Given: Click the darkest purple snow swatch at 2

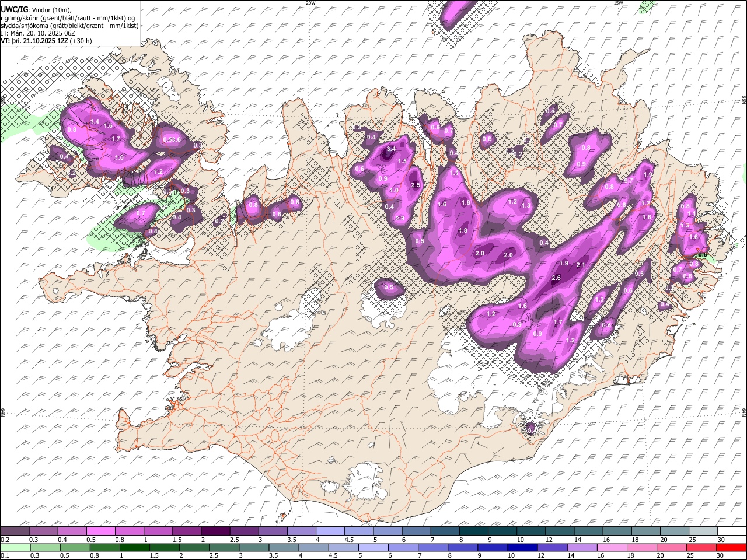Looking at the screenshot, I should tap(215, 531).
